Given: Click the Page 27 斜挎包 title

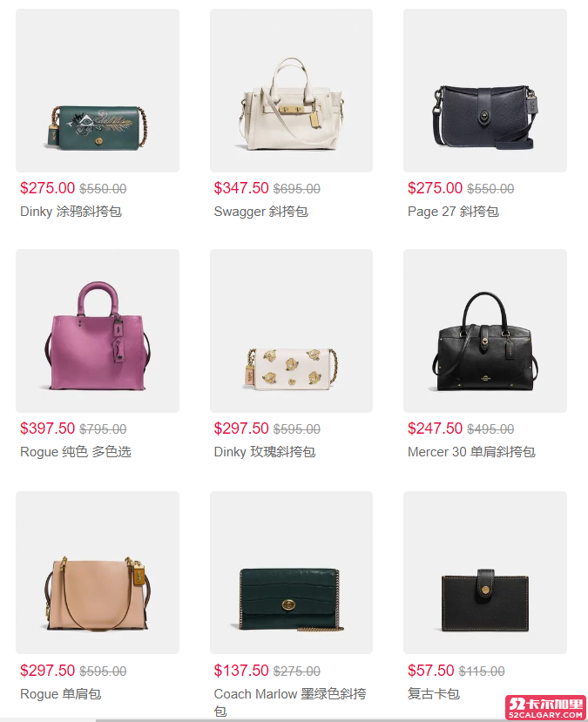Looking at the screenshot, I should click(x=454, y=212).
